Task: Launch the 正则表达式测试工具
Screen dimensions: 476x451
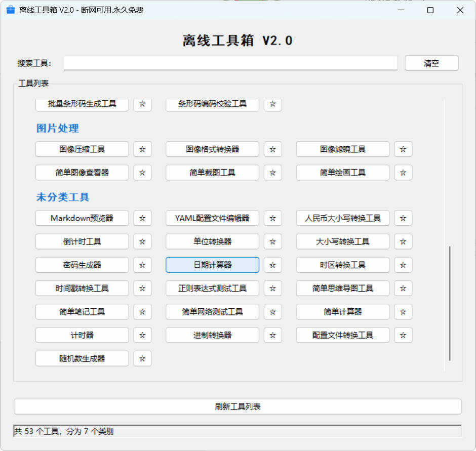Action: pyautogui.click(x=212, y=288)
